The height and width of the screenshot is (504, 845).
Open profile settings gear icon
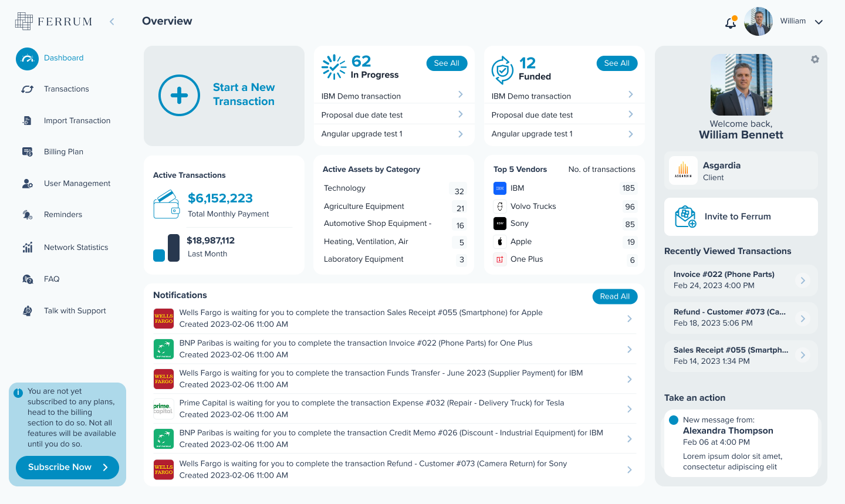(x=815, y=59)
